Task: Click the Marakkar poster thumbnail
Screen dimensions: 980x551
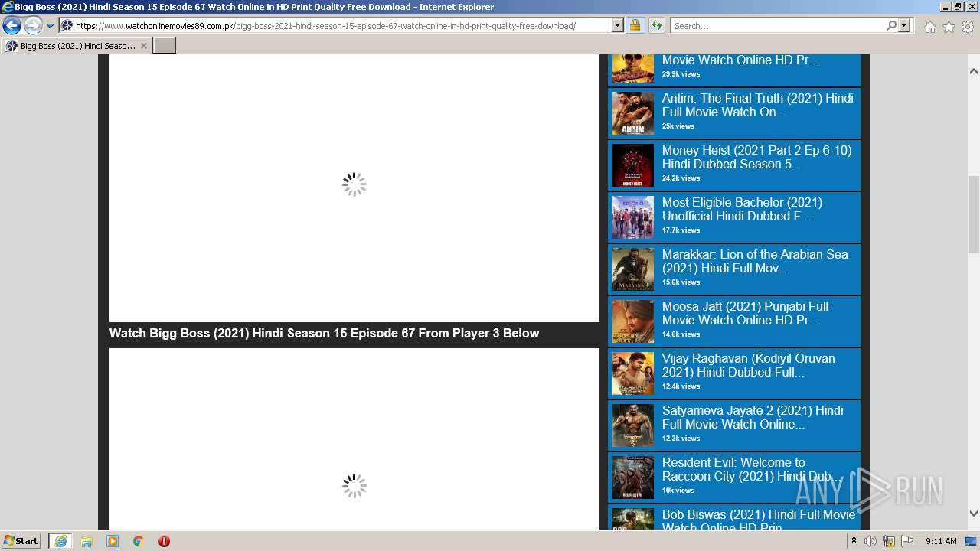Action: (632, 269)
